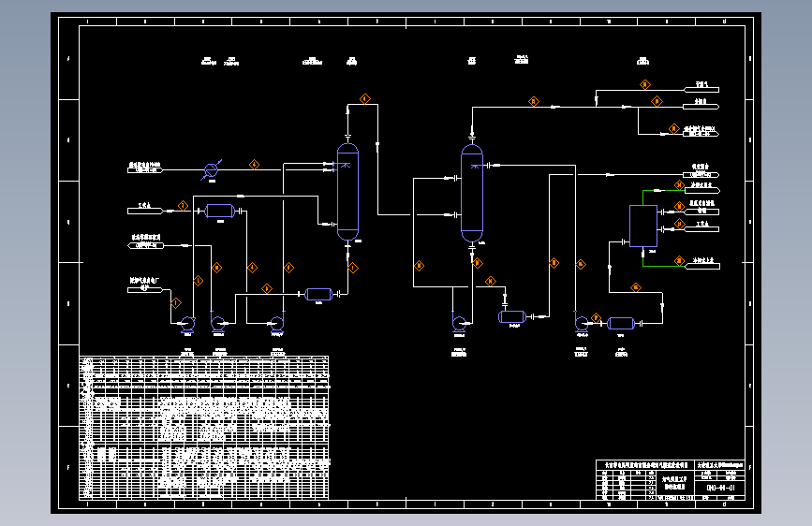Click the orange diamond on the upper green line
Image resolution: width=812 pixels, height=526 pixels.
pos(679,184)
